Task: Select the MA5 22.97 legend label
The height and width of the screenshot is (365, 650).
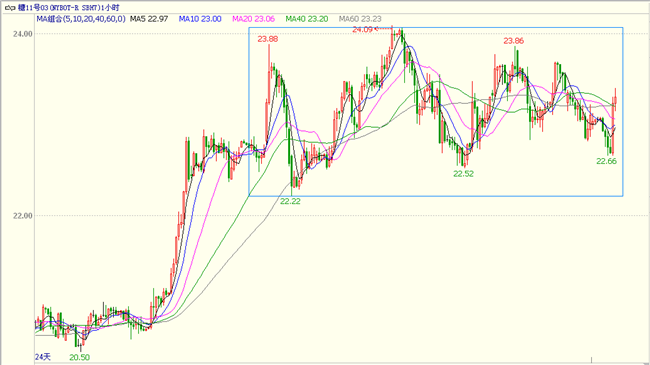Action: (149, 19)
